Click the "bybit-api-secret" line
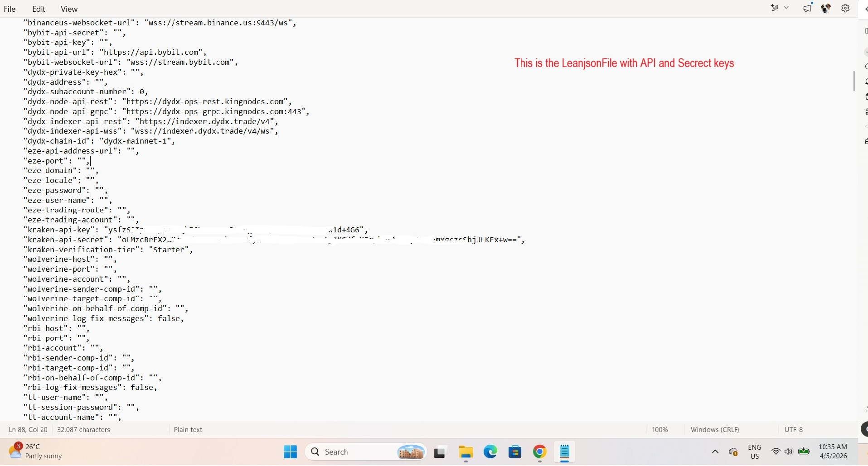 [x=75, y=33]
